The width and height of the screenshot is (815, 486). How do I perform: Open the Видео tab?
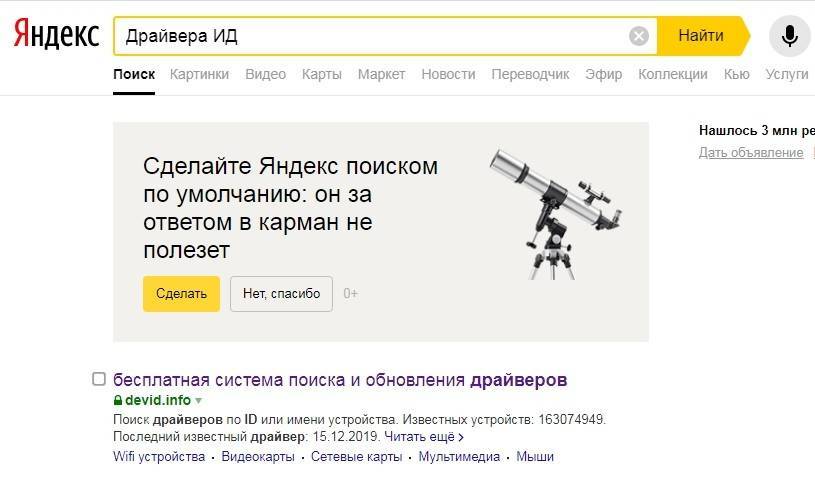pyautogui.click(x=265, y=74)
